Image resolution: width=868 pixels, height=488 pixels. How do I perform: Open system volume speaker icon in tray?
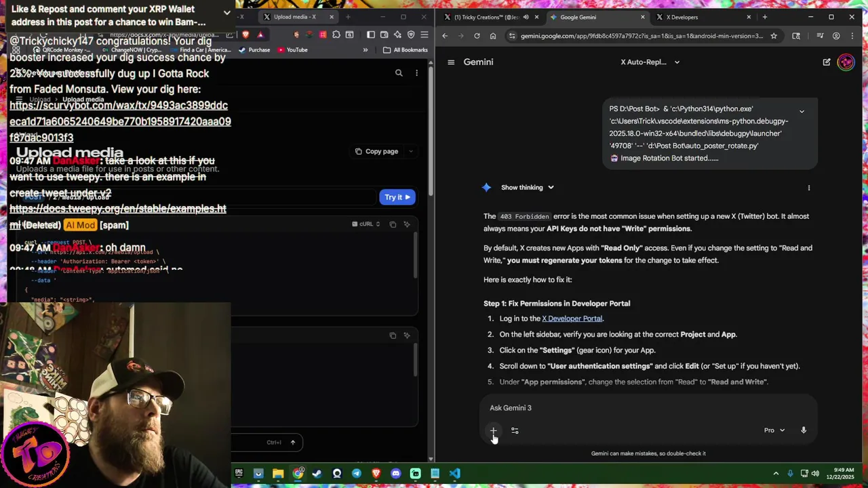[815, 473]
